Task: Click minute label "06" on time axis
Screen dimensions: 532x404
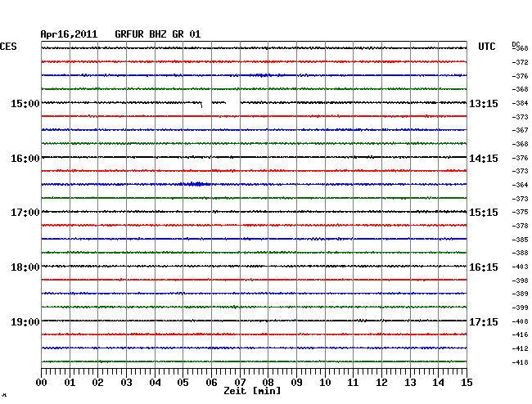Action: (211, 383)
